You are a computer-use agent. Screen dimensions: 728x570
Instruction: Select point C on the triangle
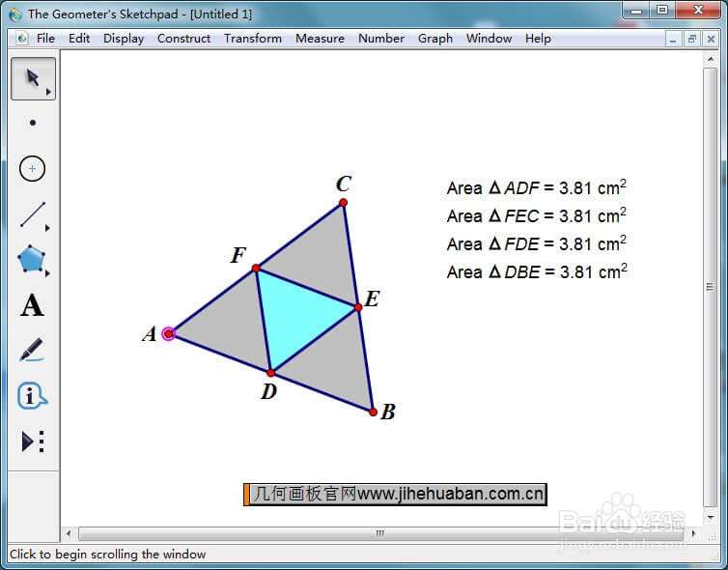coord(343,203)
